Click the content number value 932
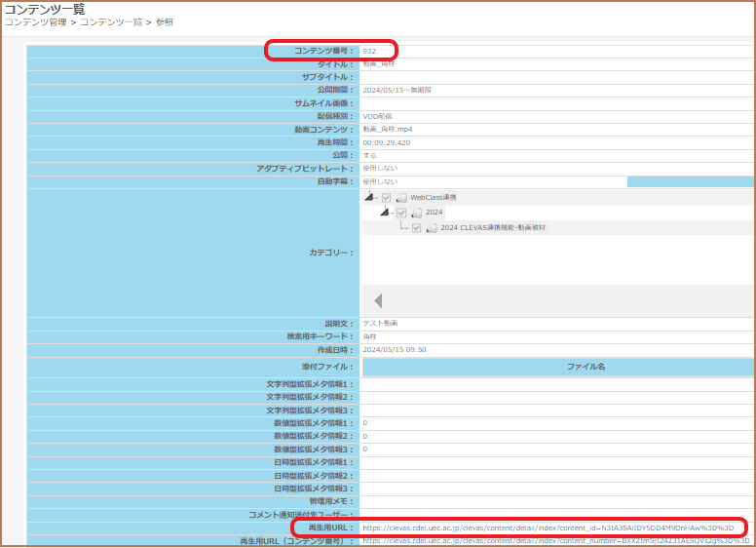Viewport: 756px width, 548px height. click(x=369, y=51)
